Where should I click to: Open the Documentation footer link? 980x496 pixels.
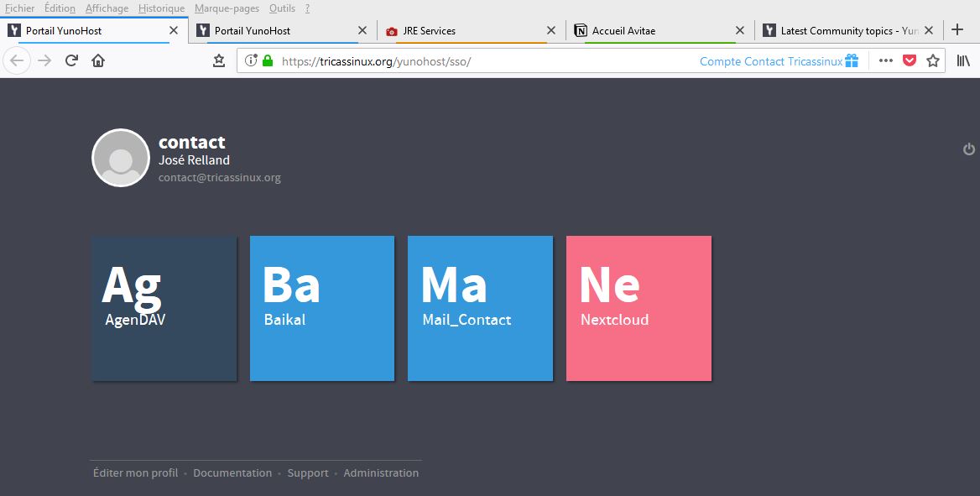pos(232,473)
